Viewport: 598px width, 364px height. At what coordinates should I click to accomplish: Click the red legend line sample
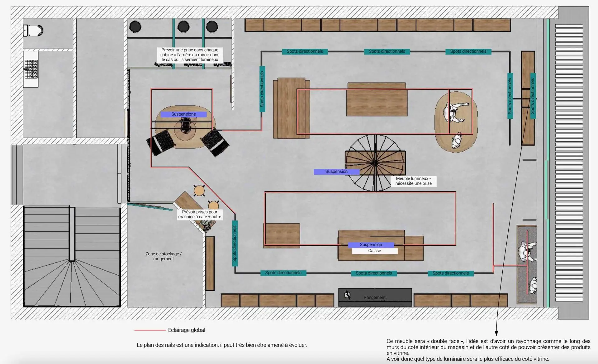click(x=150, y=330)
